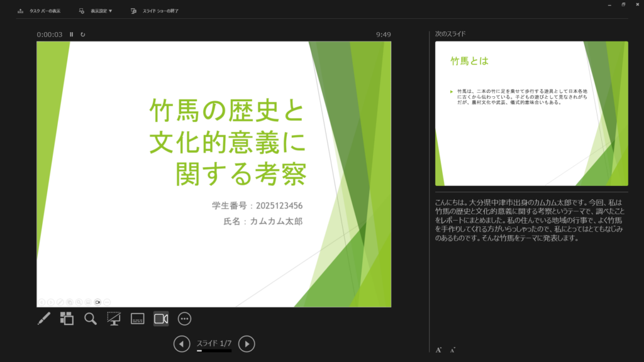
Task: Click the speaker notes starting with こんにちは
Action: coord(530,220)
